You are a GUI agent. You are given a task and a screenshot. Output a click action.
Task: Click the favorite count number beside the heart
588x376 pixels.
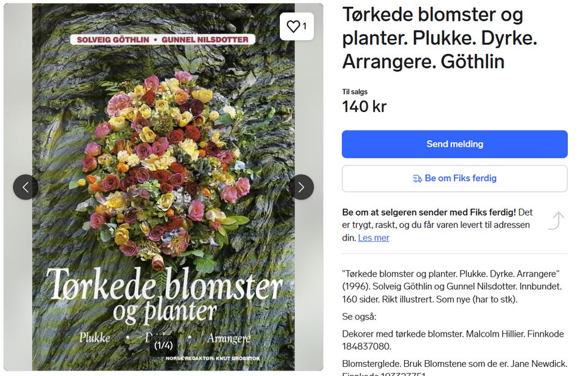point(304,26)
